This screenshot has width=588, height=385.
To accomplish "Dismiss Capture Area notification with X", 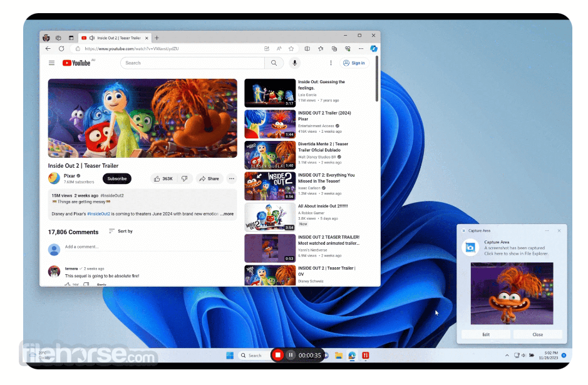I will pos(559,230).
